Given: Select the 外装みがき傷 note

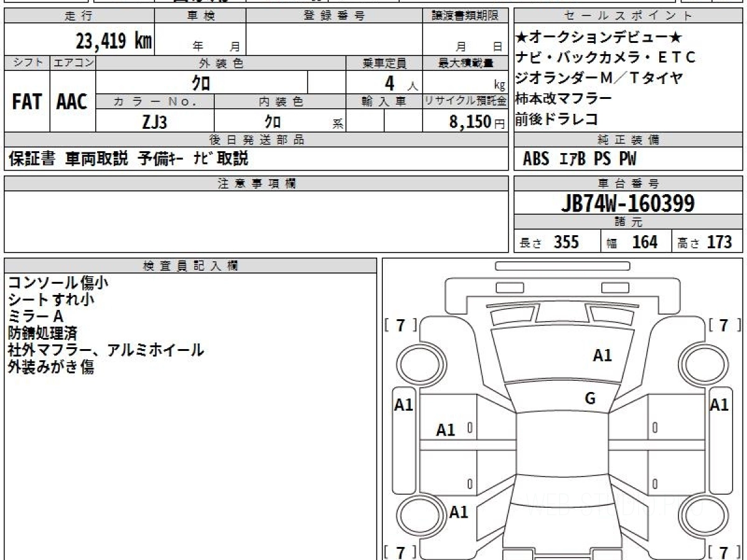Looking at the screenshot, I should click(x=51, y=366).
